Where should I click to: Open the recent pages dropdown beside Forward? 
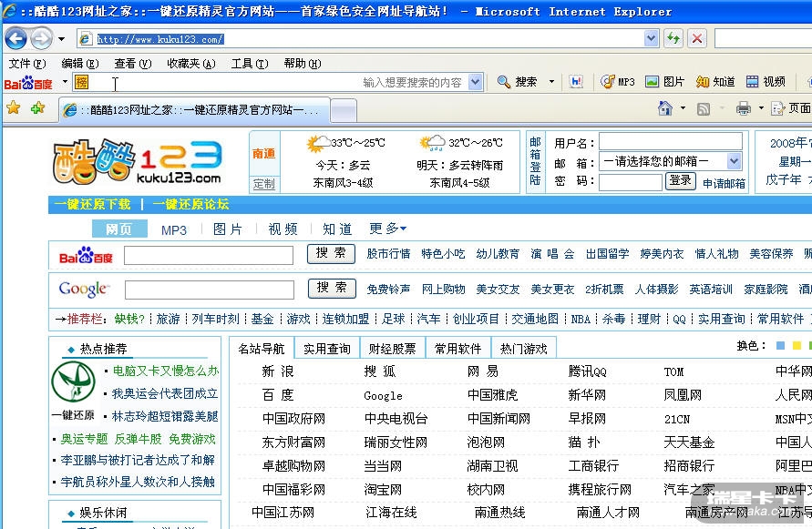62,39
